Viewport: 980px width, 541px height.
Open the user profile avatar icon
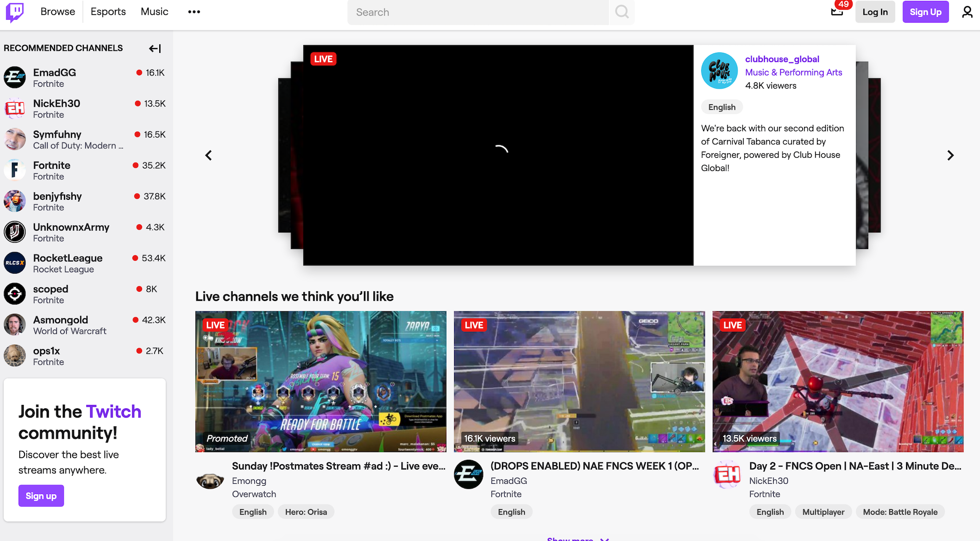point(967,12)
